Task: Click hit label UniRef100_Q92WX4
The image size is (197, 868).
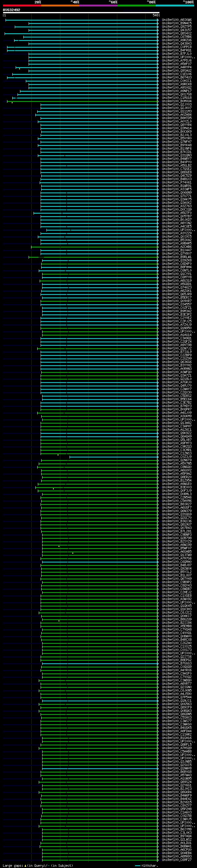Action: pyautogui.click(x=177, y=568)
